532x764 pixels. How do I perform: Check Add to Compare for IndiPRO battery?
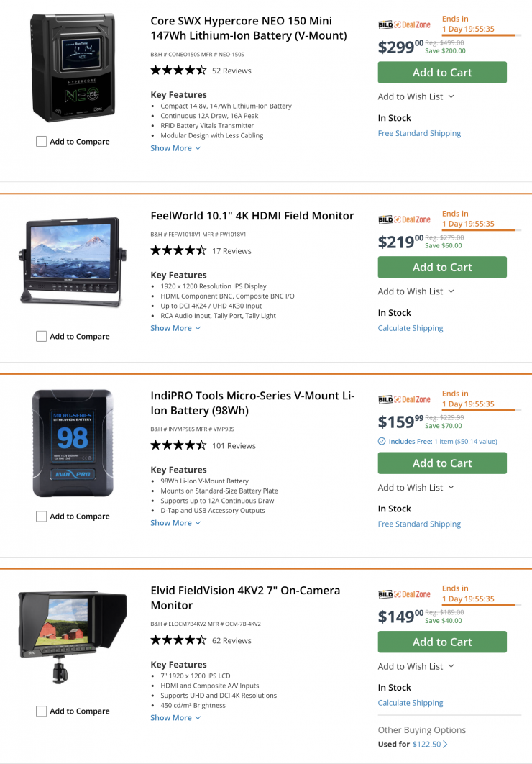42,517
